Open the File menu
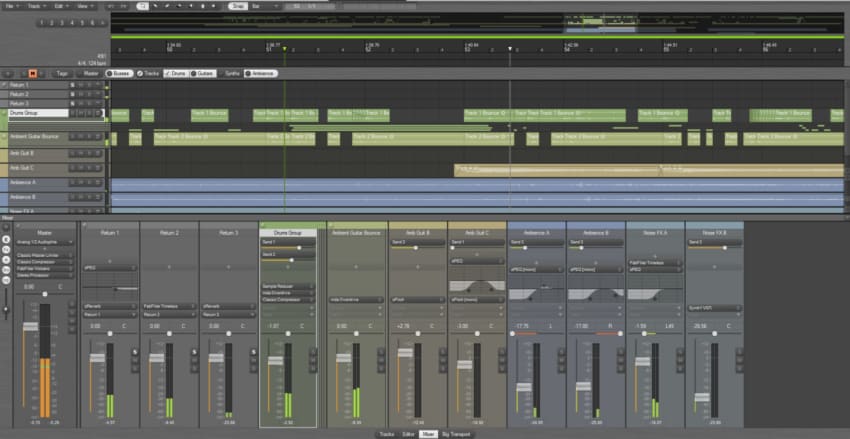Screen dimensions: 850x439 (10, 6)
